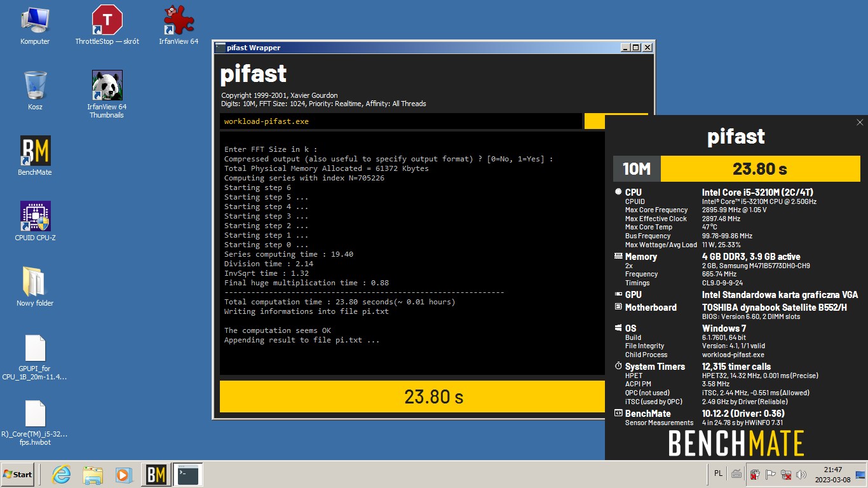
Task: Open IrfanView 64 from the desktop
Action: pyautogui.click(x=179, y=25)
